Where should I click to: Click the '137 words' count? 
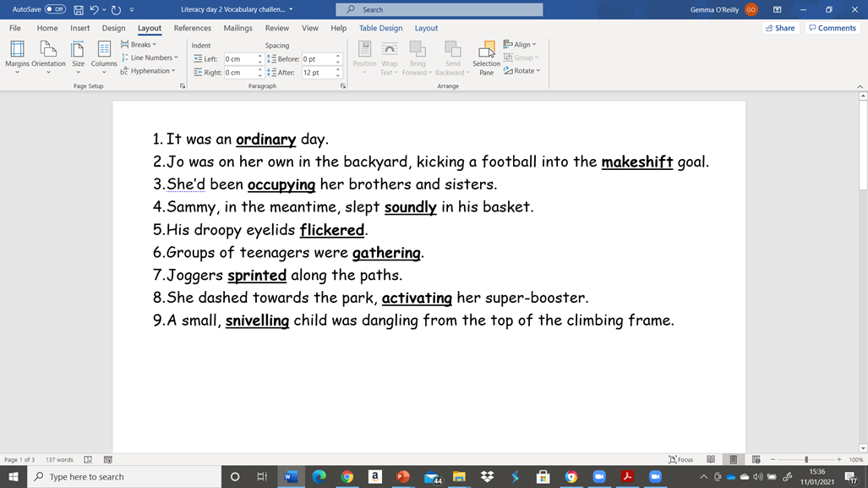[x=59, y=460]
